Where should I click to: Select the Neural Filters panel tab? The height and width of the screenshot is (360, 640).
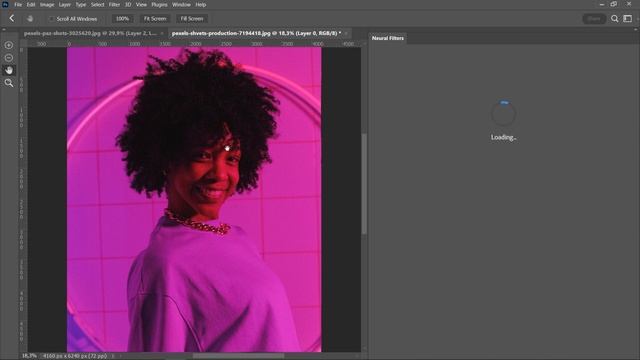click(388, 38)
